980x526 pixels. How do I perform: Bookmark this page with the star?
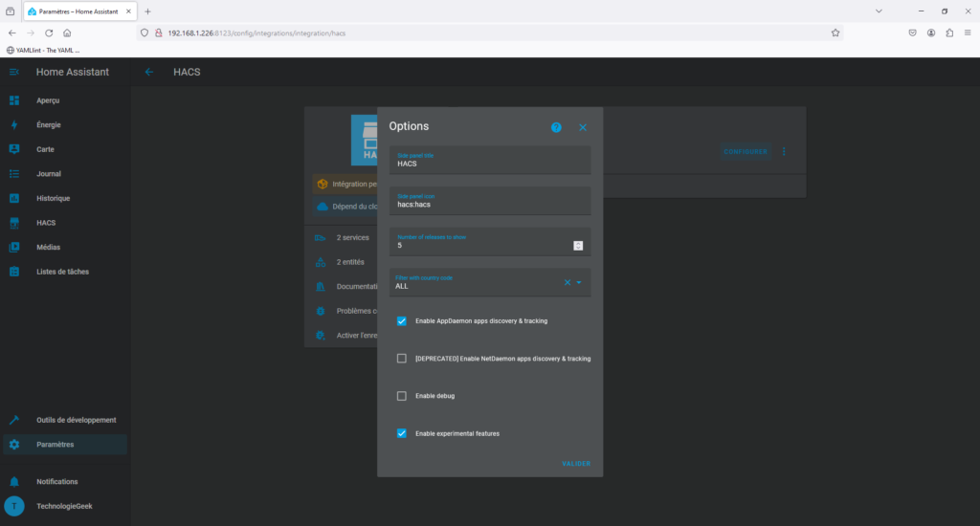(x=835, y=33)
